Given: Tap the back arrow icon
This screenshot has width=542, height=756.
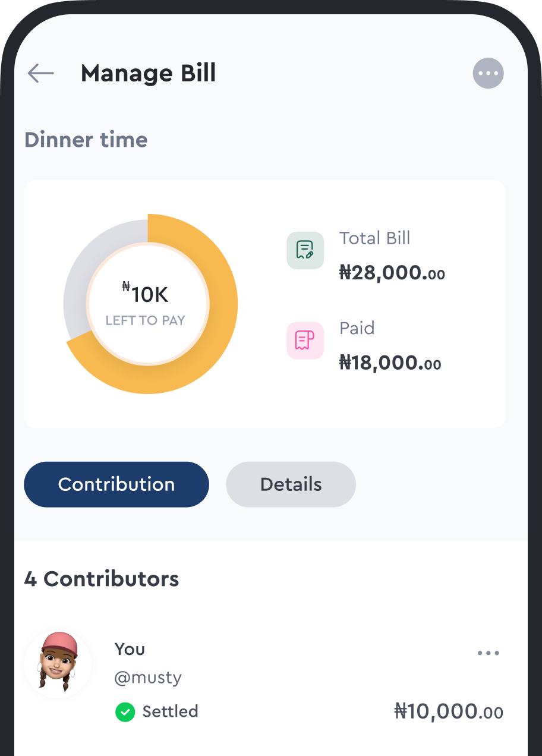Looking at the screenshot, I should click(40, 74).
